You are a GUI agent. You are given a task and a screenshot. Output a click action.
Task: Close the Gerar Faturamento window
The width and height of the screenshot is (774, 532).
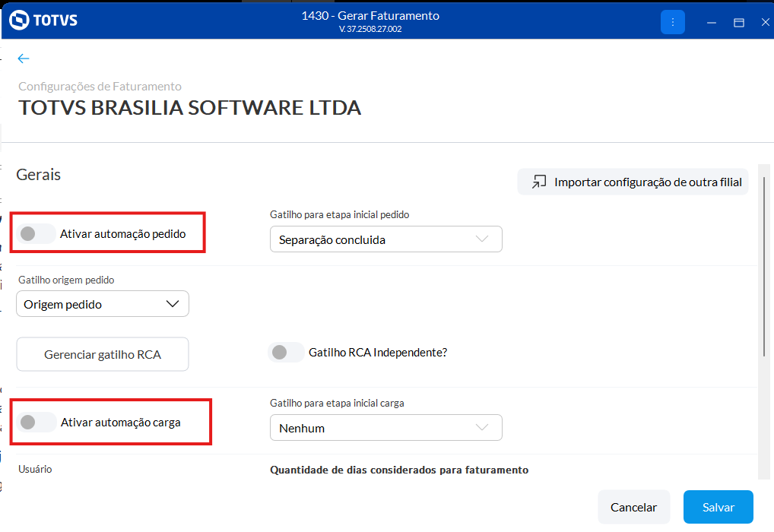tap(765, 23)
